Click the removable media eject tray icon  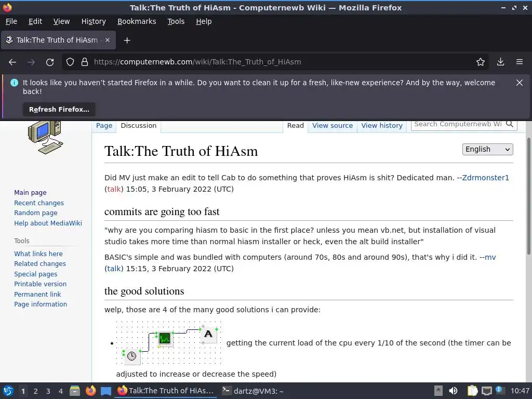438,391
